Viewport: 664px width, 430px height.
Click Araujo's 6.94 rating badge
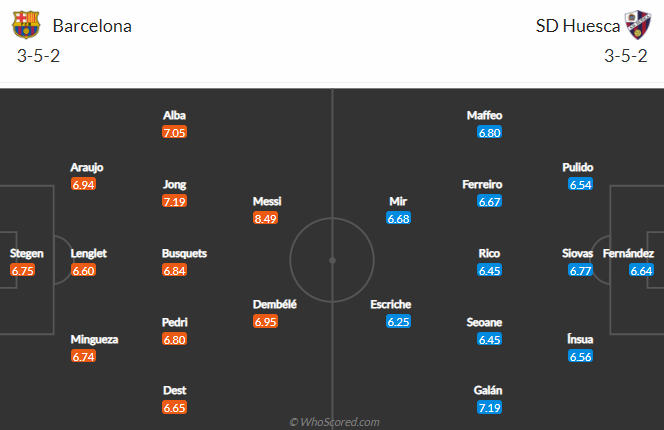pos(83,184)
